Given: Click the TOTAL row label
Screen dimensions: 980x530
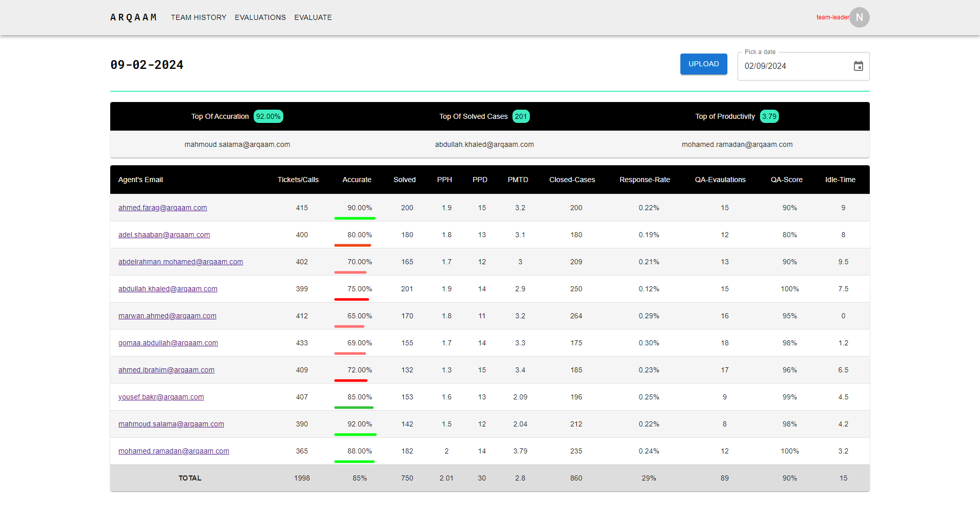Looking at the screenshot, I should pyautogui.click(x=190, y=478).
